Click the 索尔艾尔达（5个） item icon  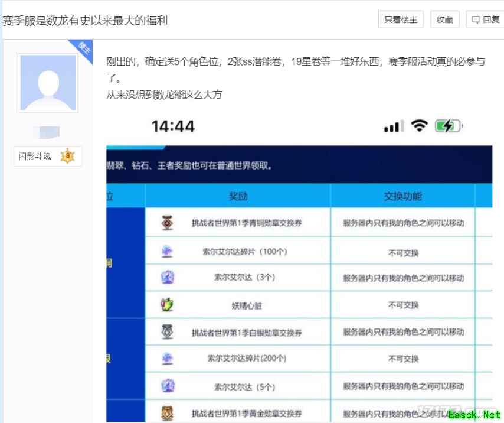point(168,386)
